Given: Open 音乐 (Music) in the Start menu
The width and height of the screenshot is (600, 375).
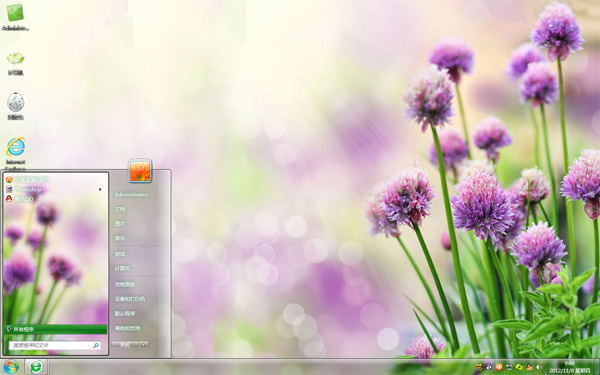Looking at the screenshot, I should 120,238.
